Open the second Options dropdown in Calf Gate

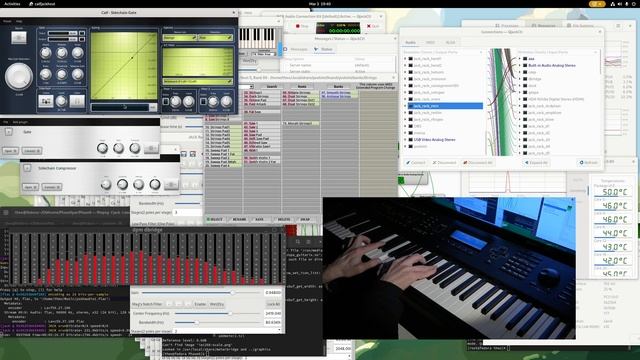point(216,38)
